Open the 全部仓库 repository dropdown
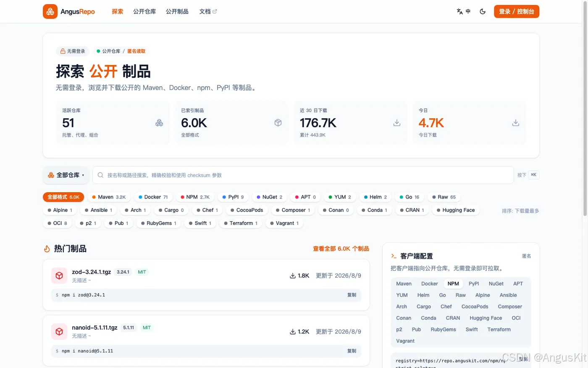588x368 pixels. pos(66,175)
